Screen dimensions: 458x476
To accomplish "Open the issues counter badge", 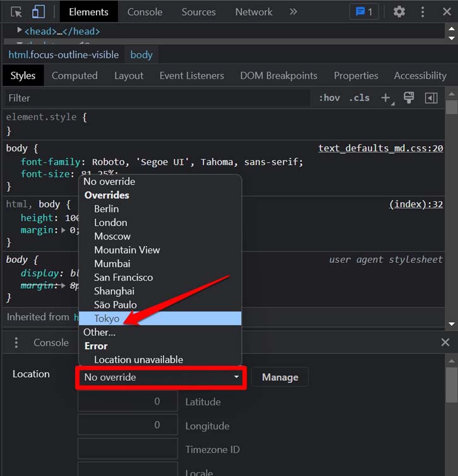I will pyautogui.click(x=364, y=12).
